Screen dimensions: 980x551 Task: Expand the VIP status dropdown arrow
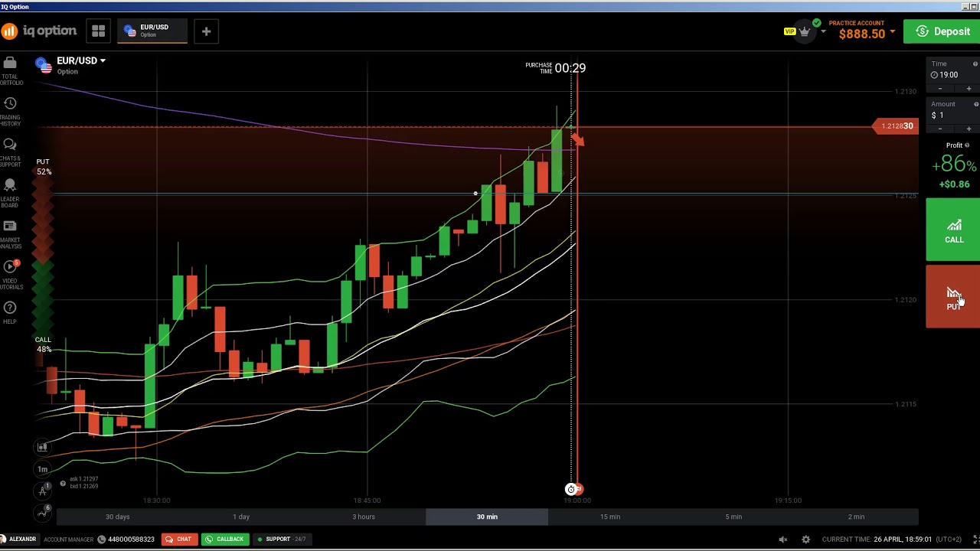coord(823,32)
